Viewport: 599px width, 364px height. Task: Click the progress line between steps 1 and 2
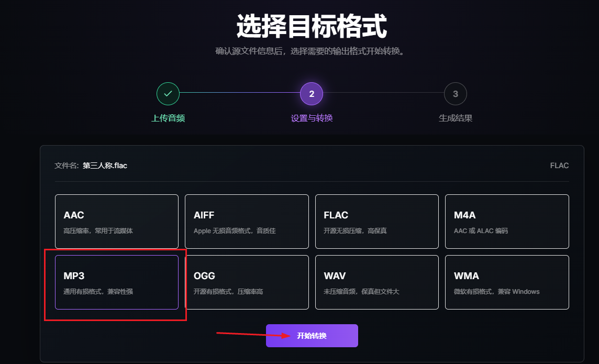[x=240, y=92]
